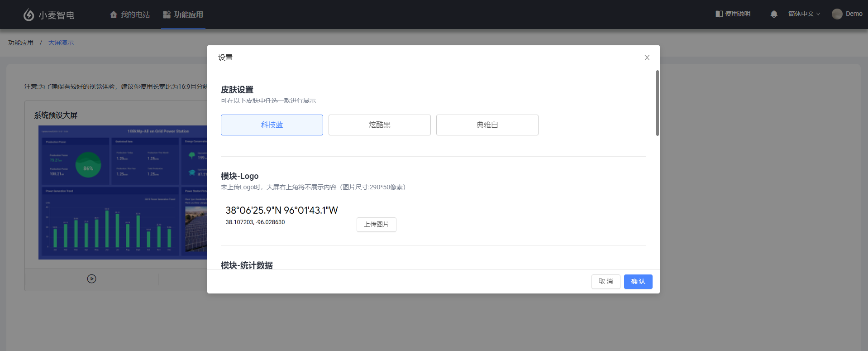Viewport: 868px width, 351px height.
Task: Click the settings dialog vertical scrollbar
Action: point(657,103)
